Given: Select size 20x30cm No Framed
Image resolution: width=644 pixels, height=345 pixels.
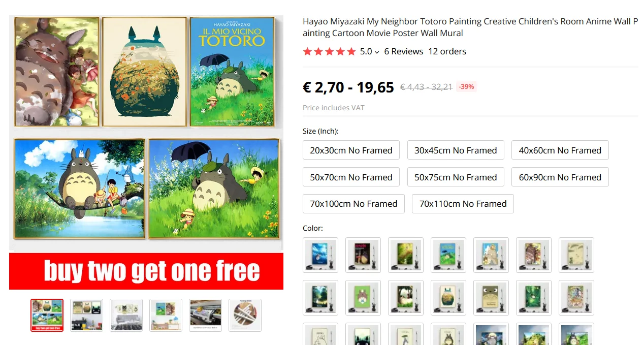Looking at the screenshot, I should pos(351,150).
